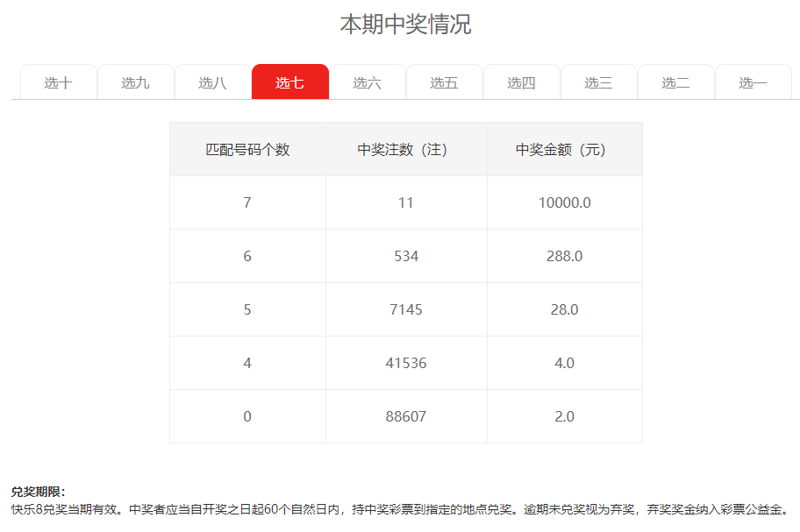The width and height of the screenshot is (800, 532).
Task: Select the cell showing 7145 winners
Action: 405,309
